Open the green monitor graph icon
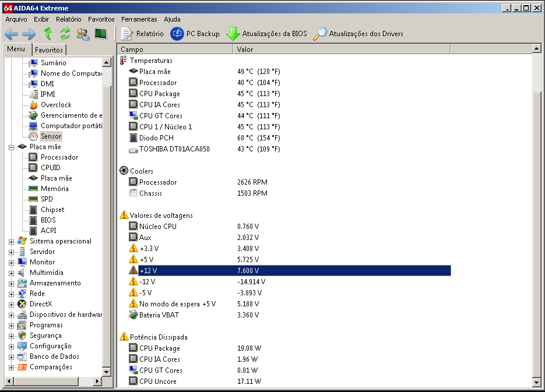The image size is (545, 392). tap(100, 34)
